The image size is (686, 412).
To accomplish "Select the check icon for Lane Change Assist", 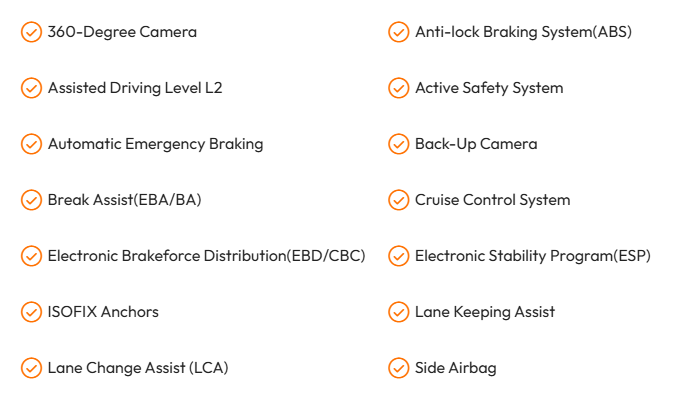I will coord(32,368).
